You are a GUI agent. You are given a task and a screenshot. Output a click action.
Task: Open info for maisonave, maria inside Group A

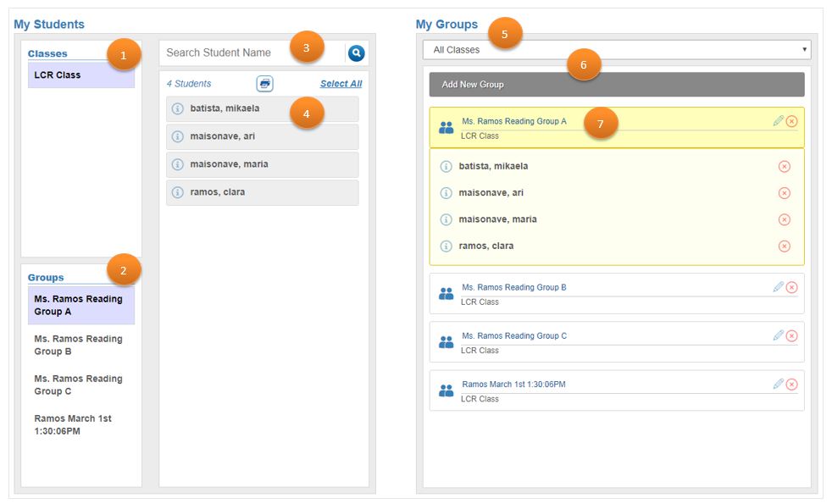[x=447, y=219]
